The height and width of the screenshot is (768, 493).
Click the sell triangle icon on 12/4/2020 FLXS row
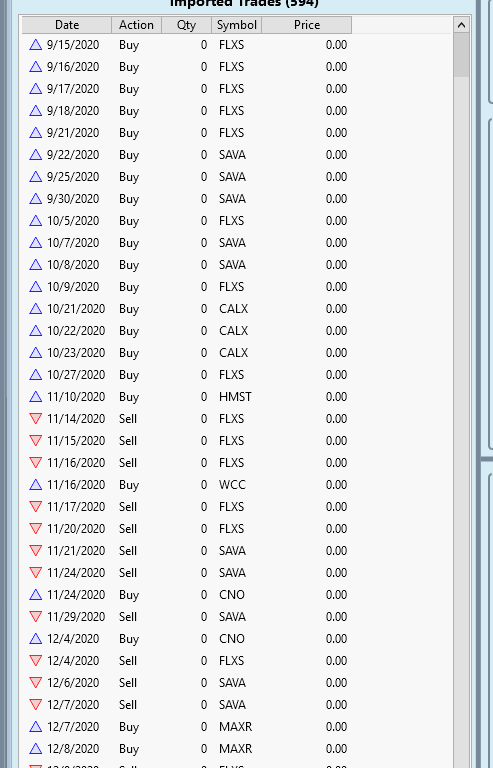click(35, 661)
